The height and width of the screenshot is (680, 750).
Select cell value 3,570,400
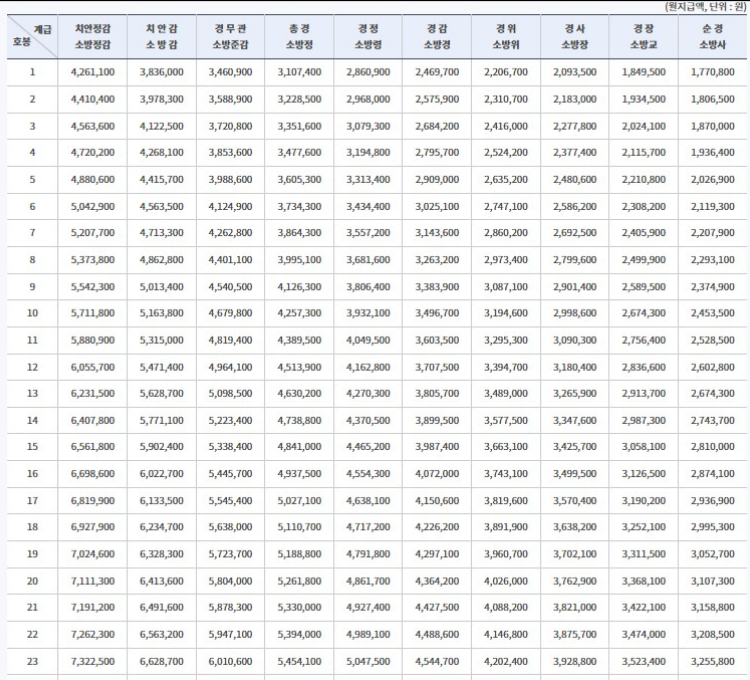point(575,501)
